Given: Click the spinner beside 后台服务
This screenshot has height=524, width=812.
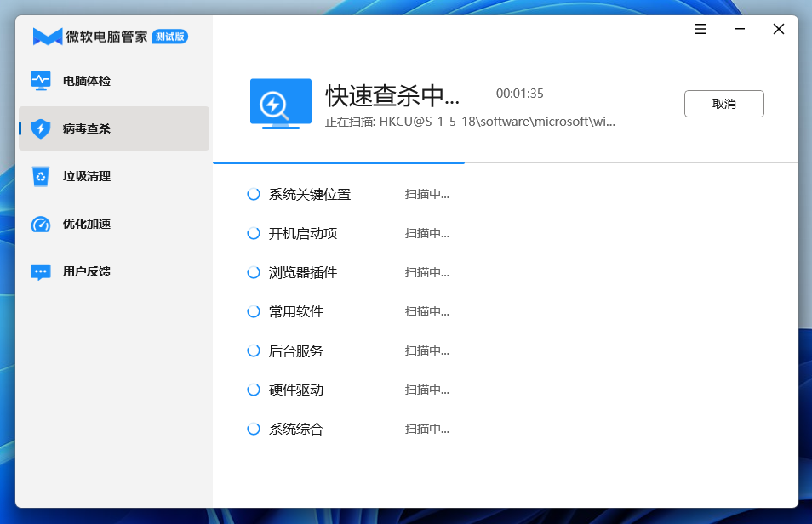Looking at the screenshot, I should click(254, 350).
